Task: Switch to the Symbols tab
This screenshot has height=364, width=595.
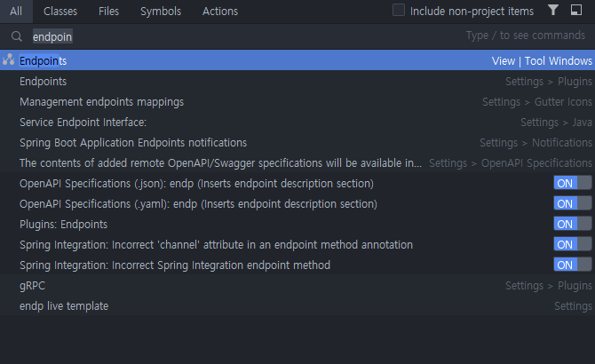Action: point(161,12)
